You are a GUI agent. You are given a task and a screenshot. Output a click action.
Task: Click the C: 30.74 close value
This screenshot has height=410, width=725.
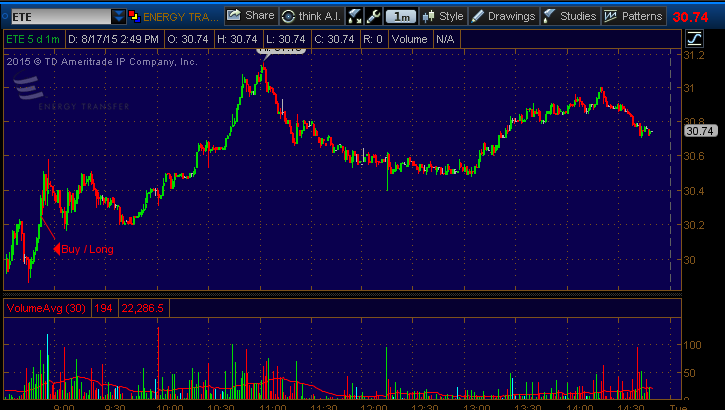[335, 39]
